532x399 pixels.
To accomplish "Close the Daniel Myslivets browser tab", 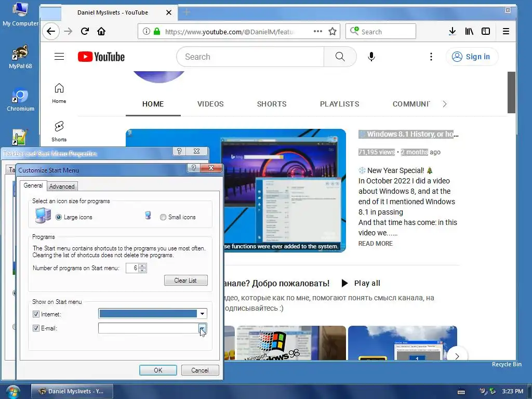I will pos(169,12).
